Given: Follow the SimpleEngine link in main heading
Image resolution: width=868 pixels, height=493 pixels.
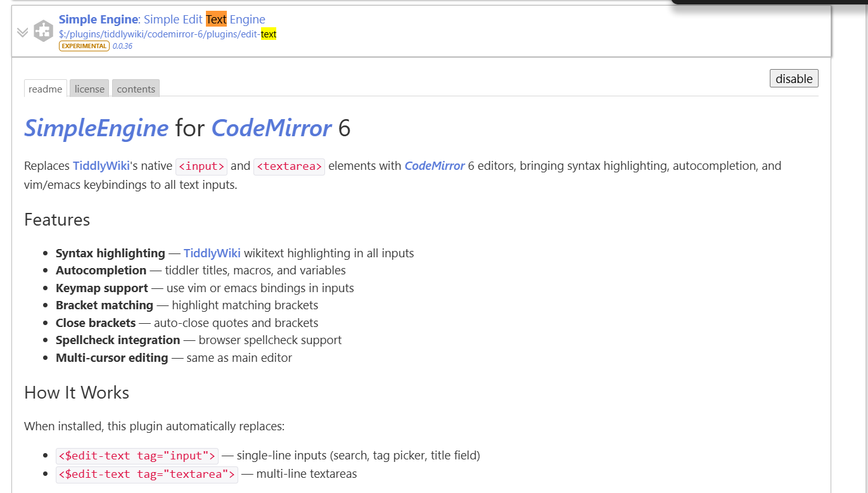Looking at the screenshot, I should (x=96, y=128).
